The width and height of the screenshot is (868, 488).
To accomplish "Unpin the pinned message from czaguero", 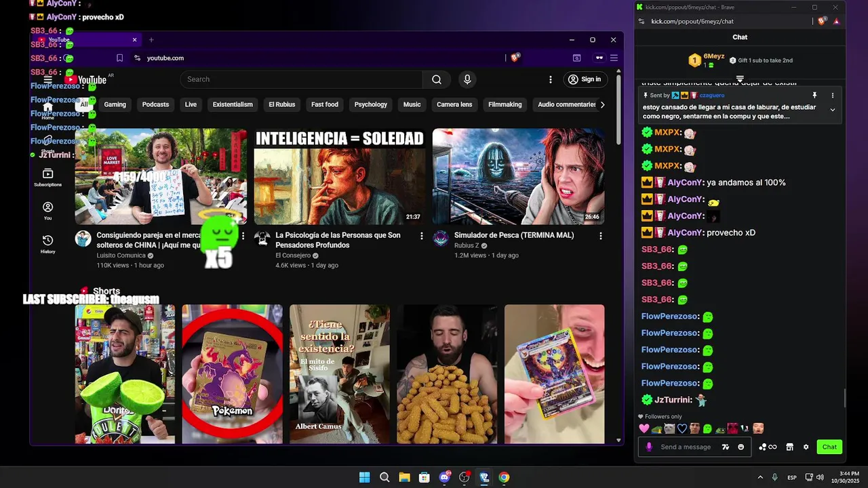I will click(814, 96).
